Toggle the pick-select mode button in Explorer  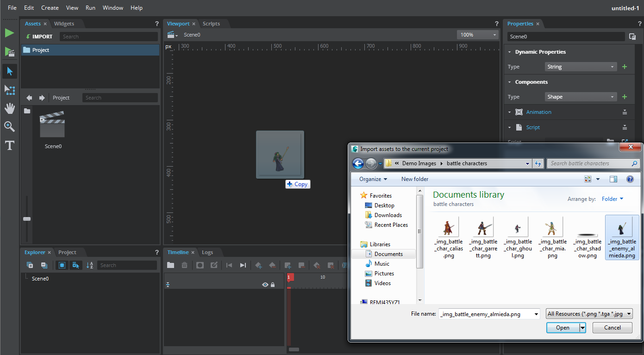(x=76, y=265)
